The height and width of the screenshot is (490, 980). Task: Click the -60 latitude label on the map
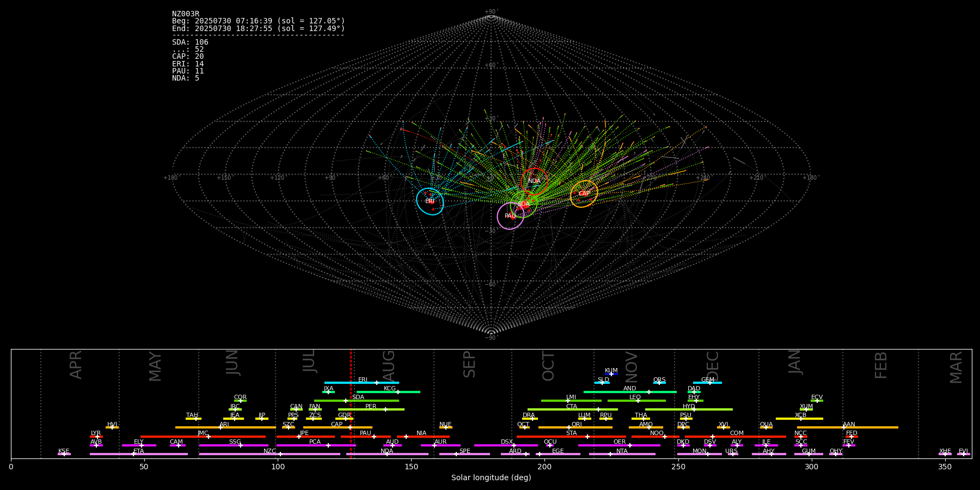coord(491,284)
